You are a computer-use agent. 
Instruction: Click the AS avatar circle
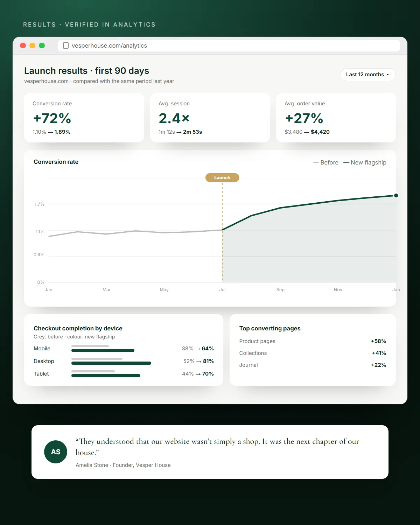[x=56, y=452]
